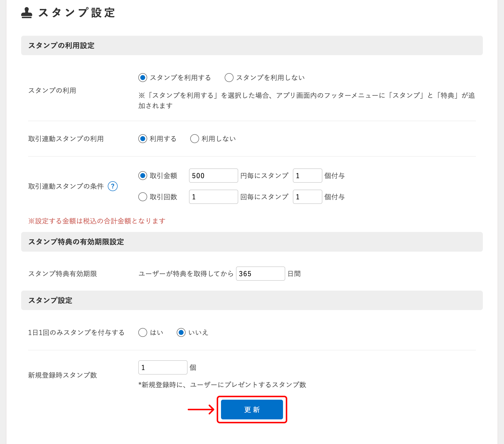504x444 pixels.
Task: Select いいえ for 1日1回のみスタンプを付与する
Action: (181, 332)
